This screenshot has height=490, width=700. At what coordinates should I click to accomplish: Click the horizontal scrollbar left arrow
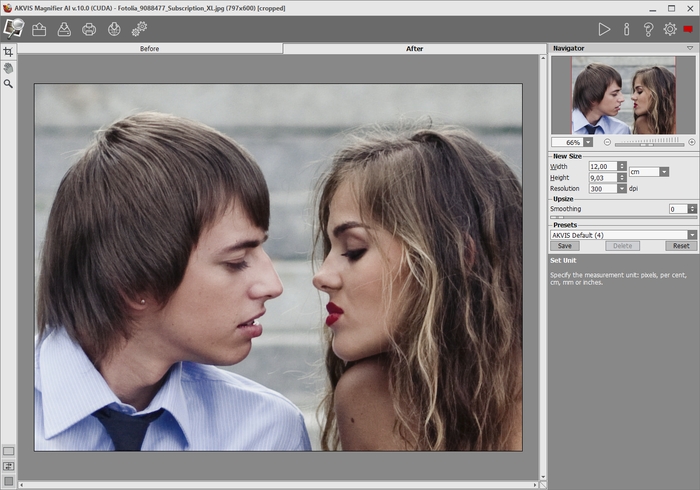point(21,485)
